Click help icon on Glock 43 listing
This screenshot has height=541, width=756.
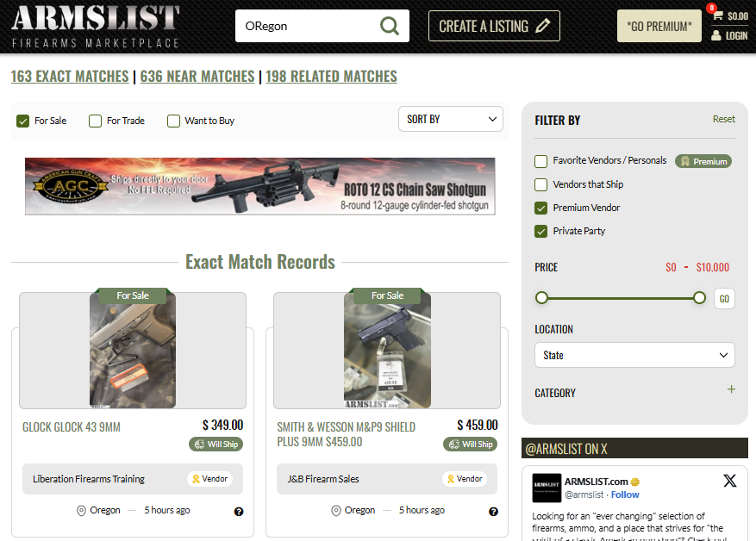tap(239, 511)
